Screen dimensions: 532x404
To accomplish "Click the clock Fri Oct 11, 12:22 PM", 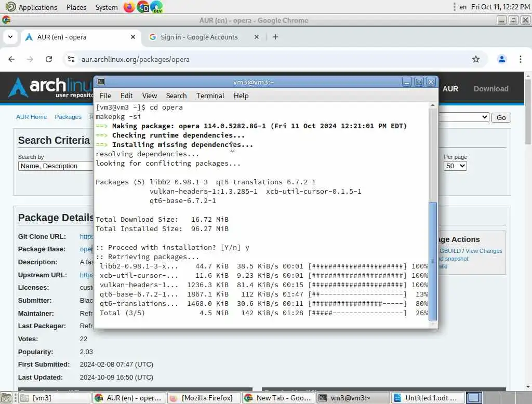I will point(500,7).
